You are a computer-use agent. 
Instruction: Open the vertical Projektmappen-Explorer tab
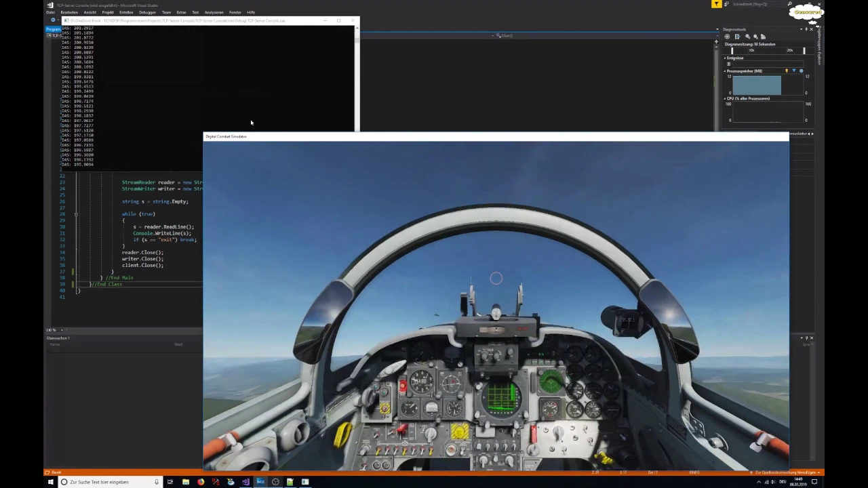(818, 46)
